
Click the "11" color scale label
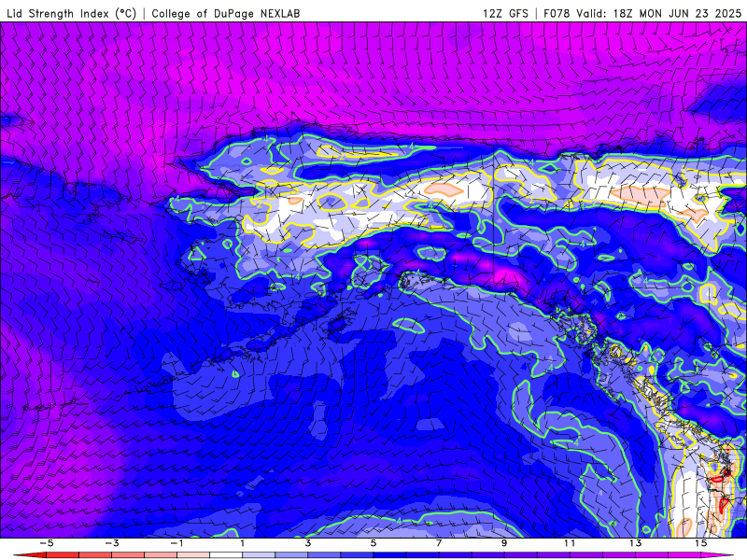coord(570,543)
